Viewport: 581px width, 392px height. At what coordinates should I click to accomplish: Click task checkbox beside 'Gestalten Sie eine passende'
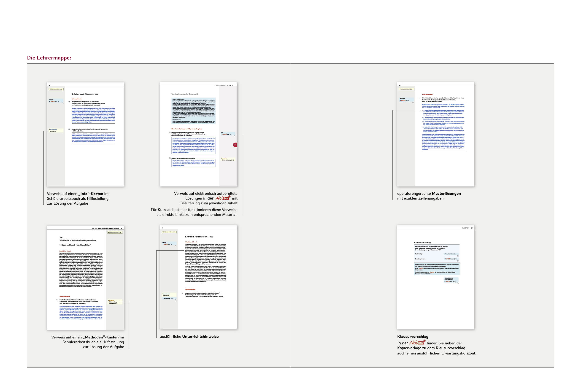tap(170, 158)
